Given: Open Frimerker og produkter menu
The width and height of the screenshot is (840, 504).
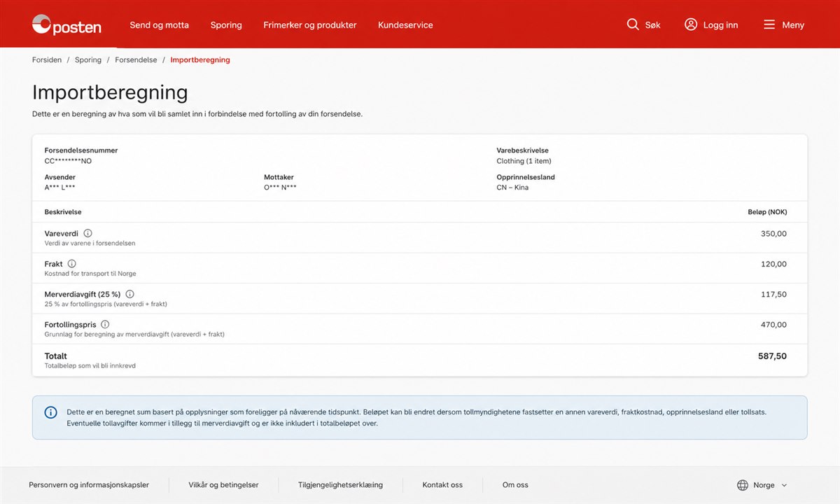Looking at the screenshot, I should [x=310, y=25].
